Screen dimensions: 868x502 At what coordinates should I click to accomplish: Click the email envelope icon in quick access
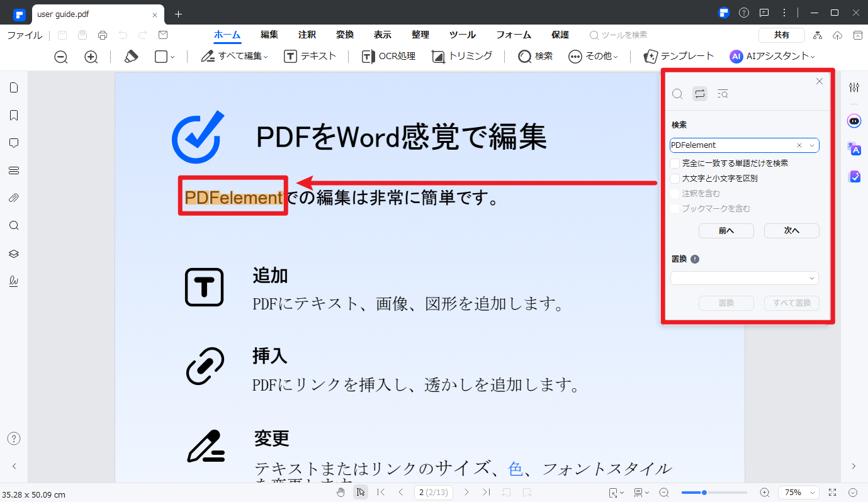(163, 35)
